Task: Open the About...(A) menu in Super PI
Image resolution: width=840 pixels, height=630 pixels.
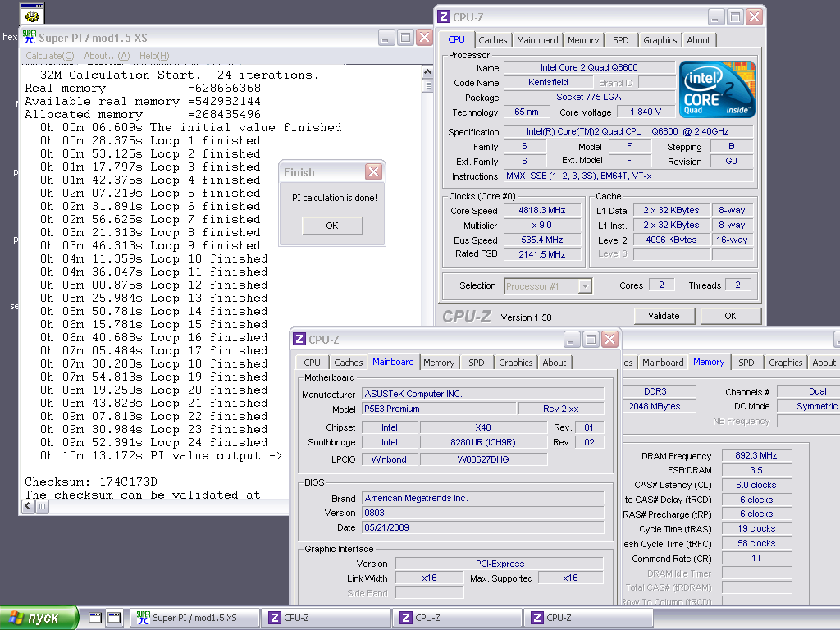Action: pyautogui.click(x=107, y=56)
